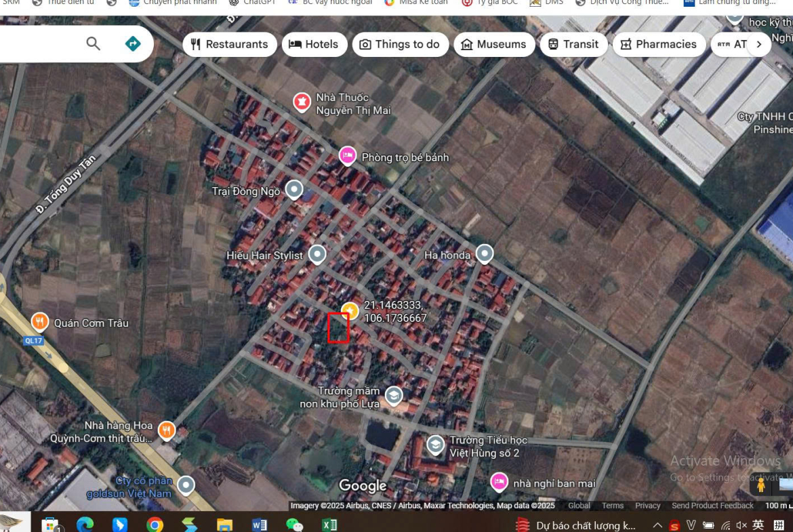Click the Quán Cơm Trâu restaurant pin

tap(40, 321)
